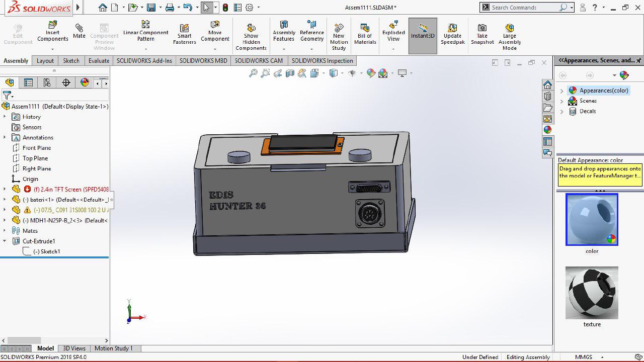Create a New Motion Study
644x362 pixels.
coord(339,36)
